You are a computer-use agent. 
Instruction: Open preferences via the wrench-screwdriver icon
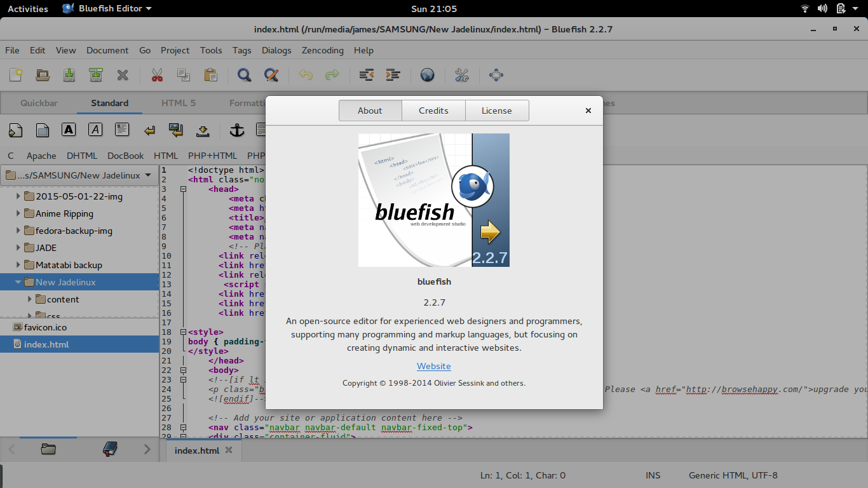[x=462, y=75]
